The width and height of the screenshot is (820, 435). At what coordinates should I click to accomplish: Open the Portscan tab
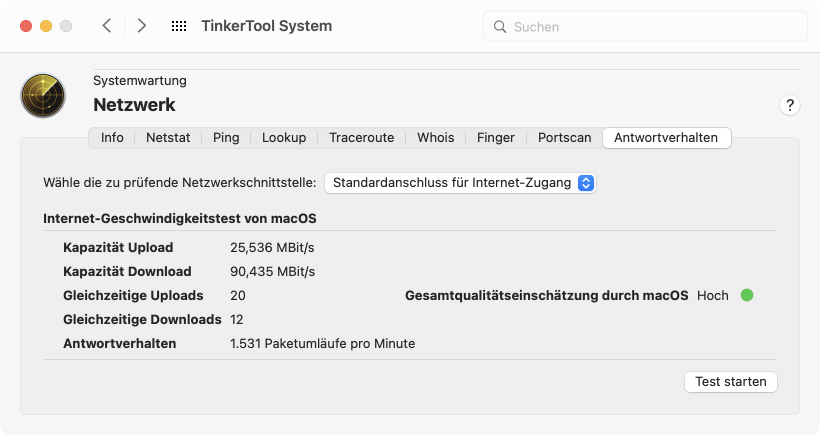pos(564,138)
